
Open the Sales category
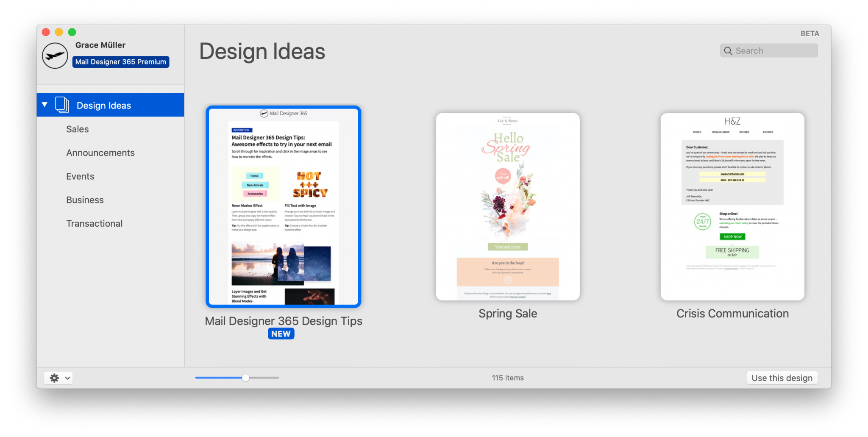pos(77,129)
